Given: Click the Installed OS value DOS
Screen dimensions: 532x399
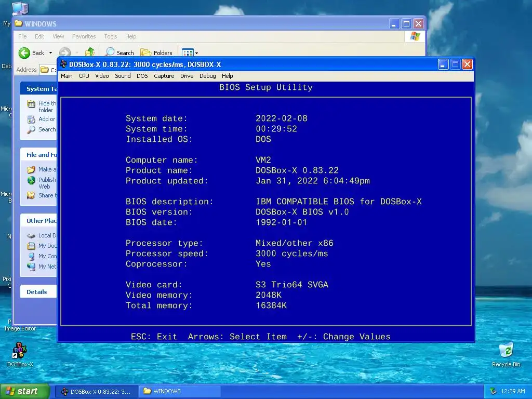Looking at the screenshot, I should pyautogui.click(x=263, y=139).
